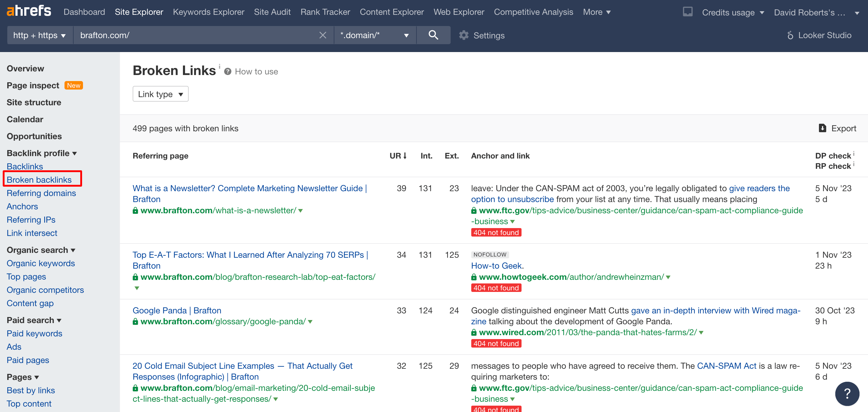This screenshot has width=868, height=412.
Task: Open Opportunities in sidebar
Action: (34, 136)
